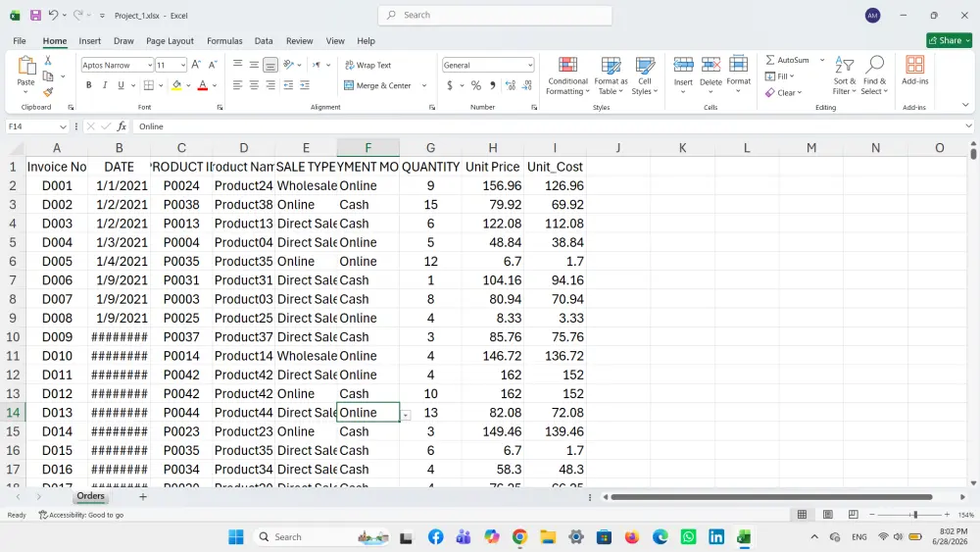980x552 pixels.
Task: Apply Accounting dollar format
Action: [x=450, y=85]
